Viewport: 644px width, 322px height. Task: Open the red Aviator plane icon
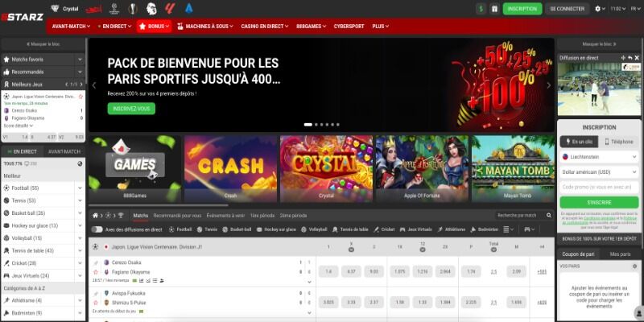[x=93, y=9]
